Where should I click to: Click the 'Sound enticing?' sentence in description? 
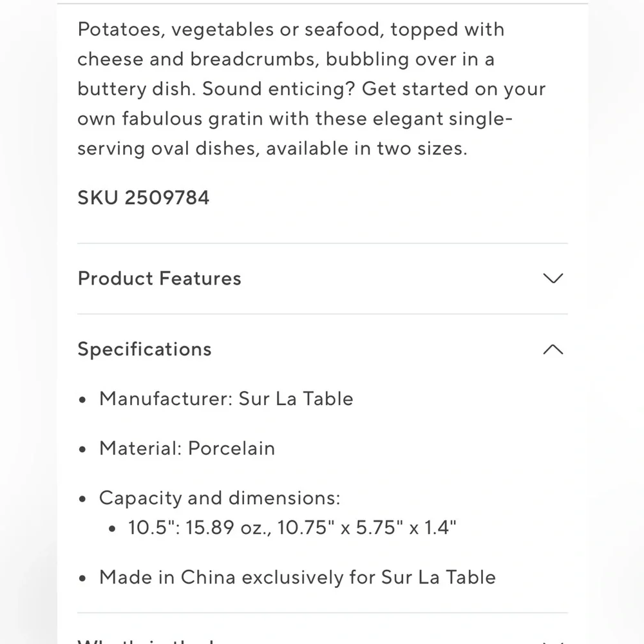[x=278, y=89]
